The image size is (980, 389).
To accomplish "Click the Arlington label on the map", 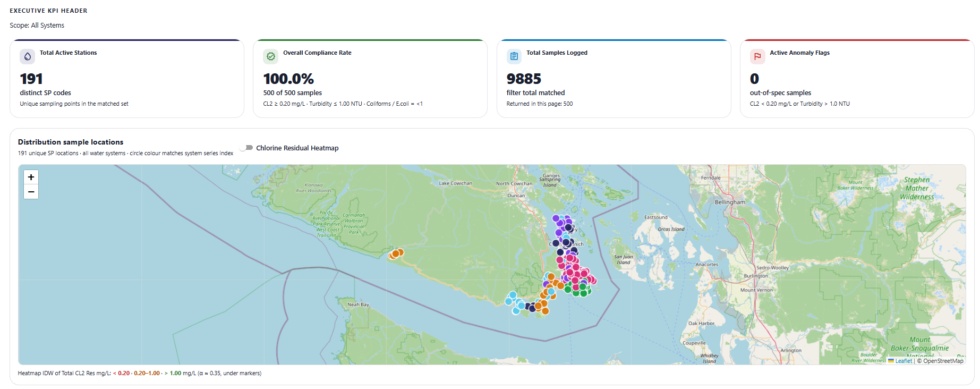I will (791, 350).
